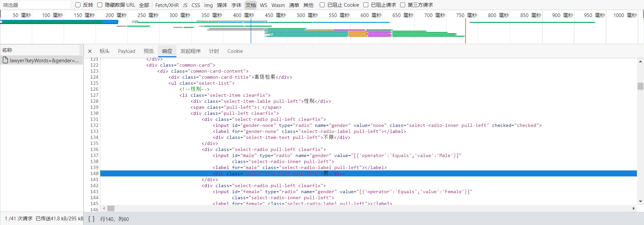Viewport: 644px width, 225px height.
Task: Open the 计时 timing tab
Action: point(214,51)
